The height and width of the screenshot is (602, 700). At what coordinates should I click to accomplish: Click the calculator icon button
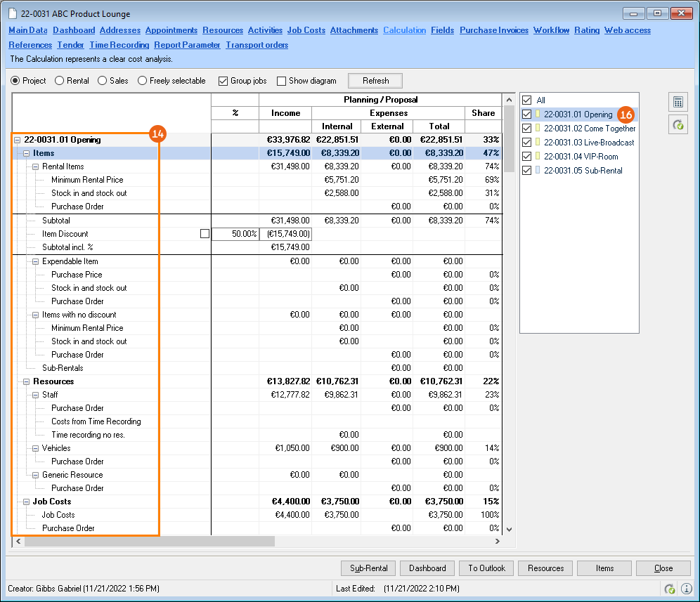[678, 102]
